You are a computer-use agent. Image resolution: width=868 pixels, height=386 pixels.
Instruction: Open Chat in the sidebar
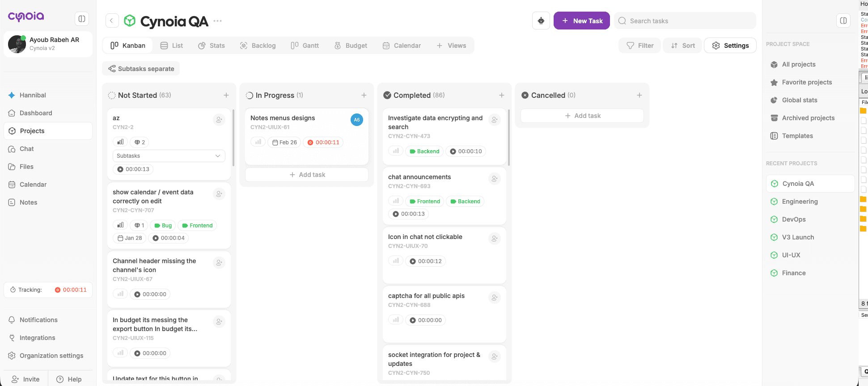pos(48,149)
